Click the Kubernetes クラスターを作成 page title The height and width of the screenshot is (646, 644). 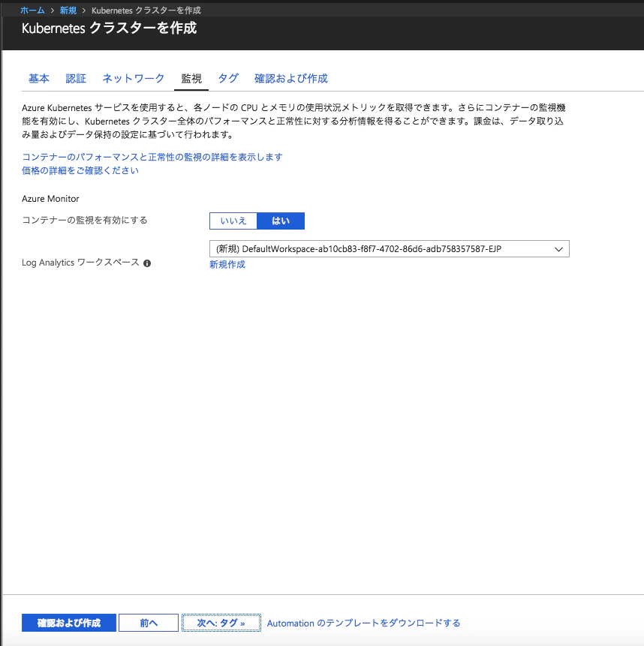point(109,28)
